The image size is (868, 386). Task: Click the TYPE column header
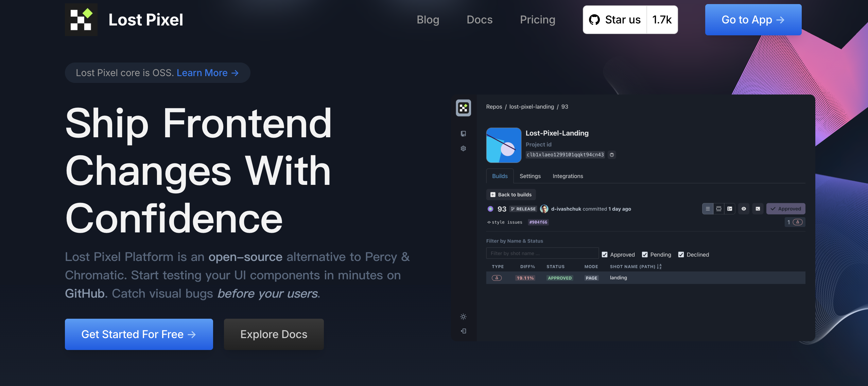point(498,267)
